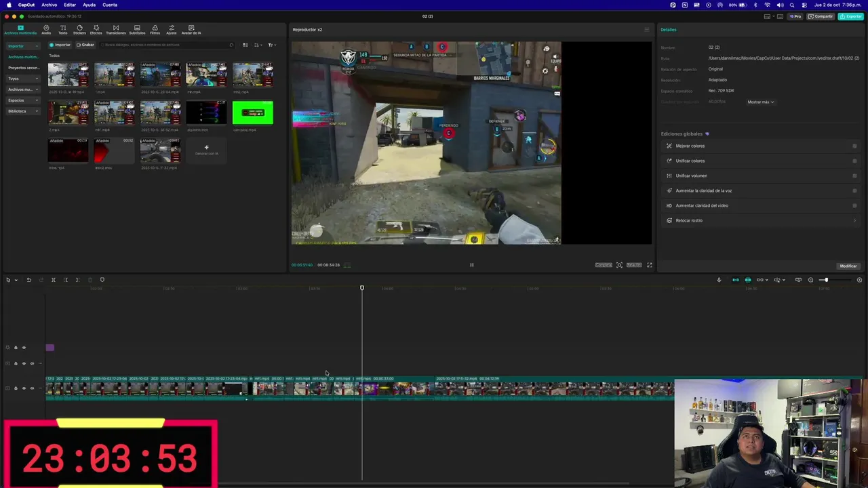The height and width of the screenshot is (488, 868).
Task: Click the Modificar button
Action: coord(848,266)
